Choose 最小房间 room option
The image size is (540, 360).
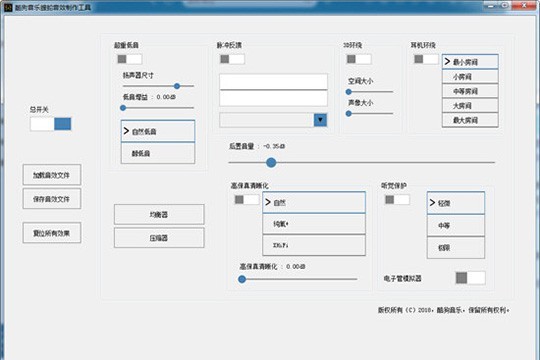tap(470, 62)
